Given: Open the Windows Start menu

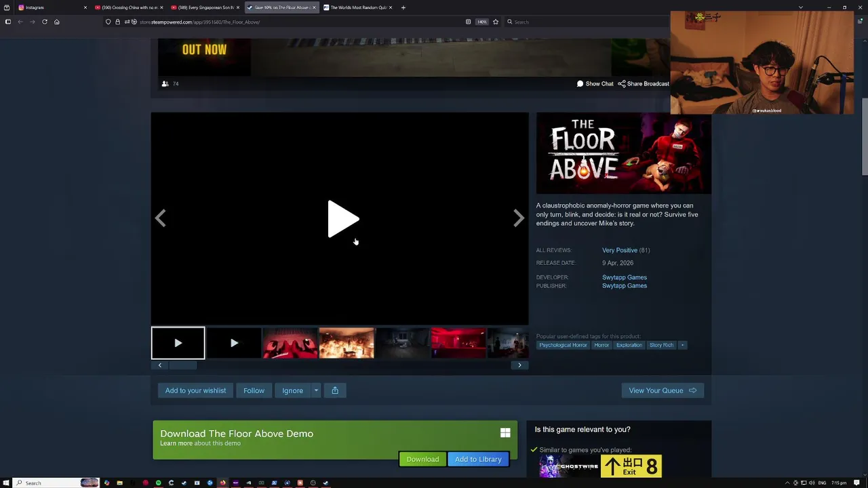Looking at the screenshot, I should [x=7, y=483].
